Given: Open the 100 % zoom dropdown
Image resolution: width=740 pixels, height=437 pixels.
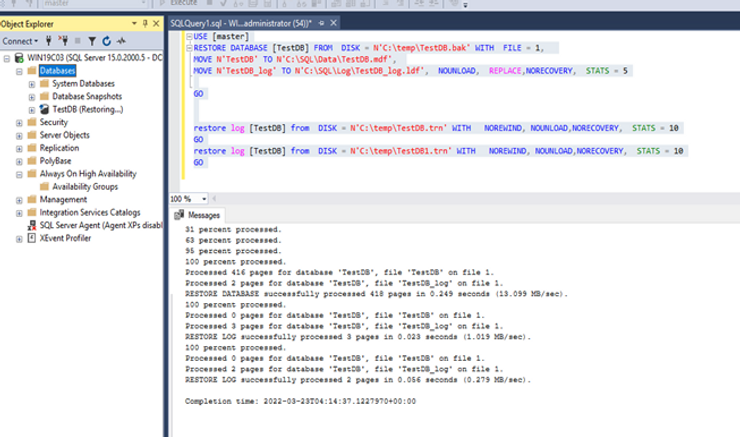Looking at the screenshot, I should (205, 198).
